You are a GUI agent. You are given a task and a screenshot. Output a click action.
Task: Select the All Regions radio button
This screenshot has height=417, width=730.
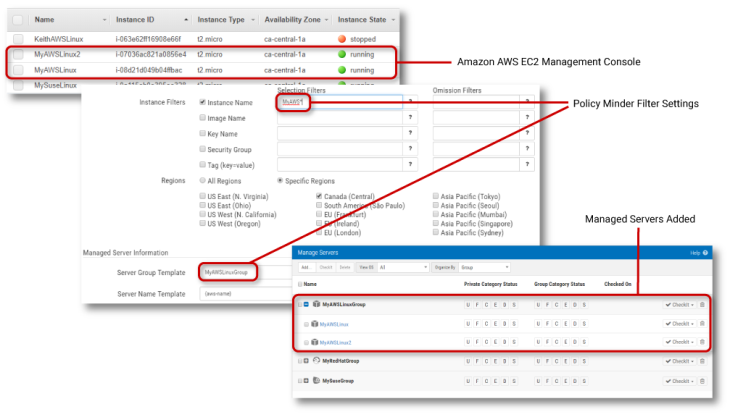click(x=203, y=180)
